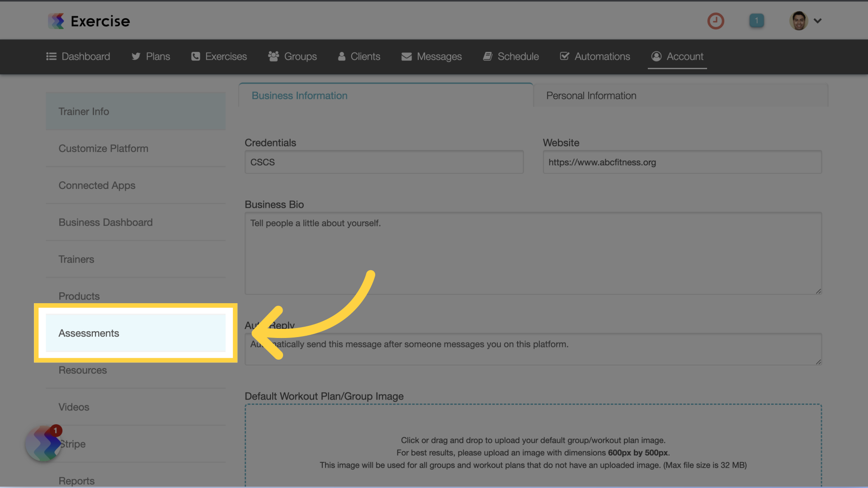Screen dimensions: 868x488
Task: Click the Business Dashboard sidebar item
Action: 105,222
